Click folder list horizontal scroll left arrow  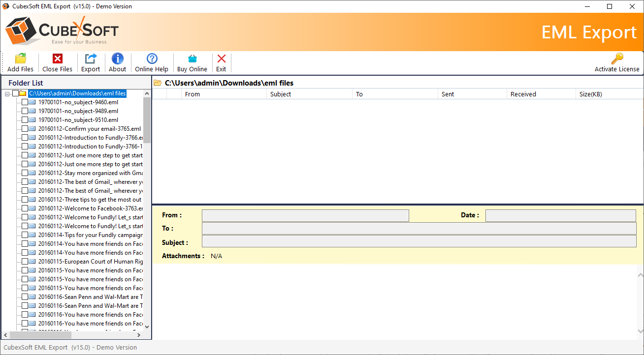[x=6, y=335]
